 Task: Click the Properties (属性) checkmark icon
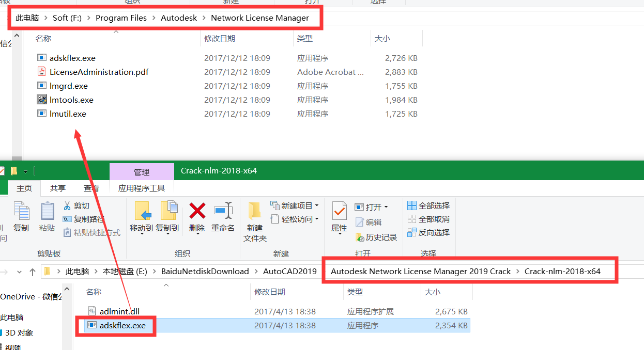[x=340, y=211]
